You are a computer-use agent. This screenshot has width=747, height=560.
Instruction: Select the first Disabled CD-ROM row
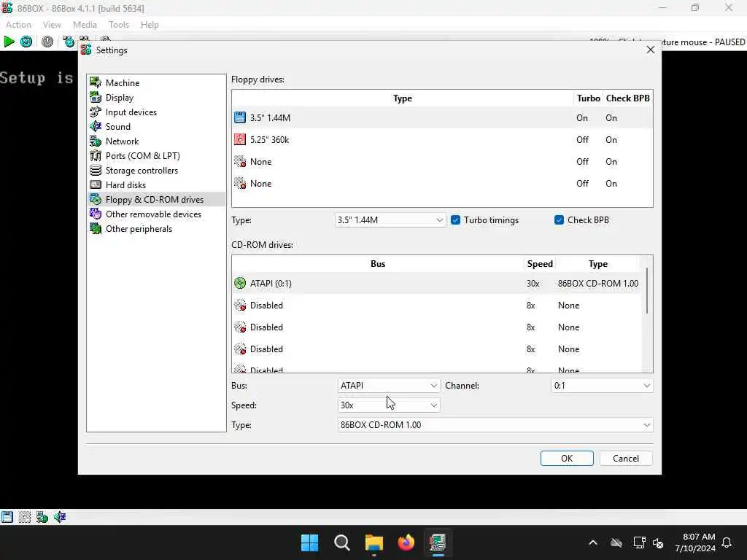(x=437, y=306)
